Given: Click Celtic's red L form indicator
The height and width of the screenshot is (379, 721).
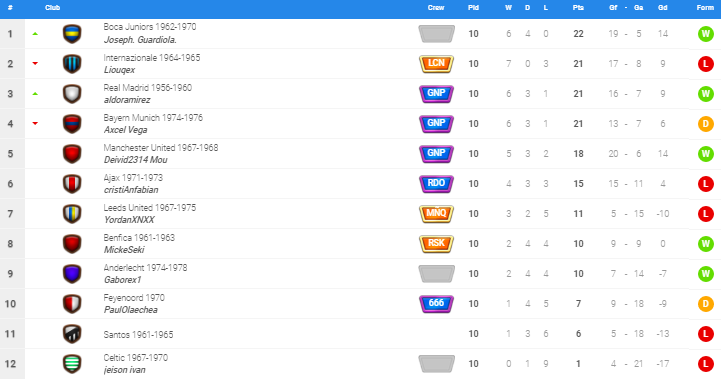Looking at the screenshot, I should tap(705, 364).
